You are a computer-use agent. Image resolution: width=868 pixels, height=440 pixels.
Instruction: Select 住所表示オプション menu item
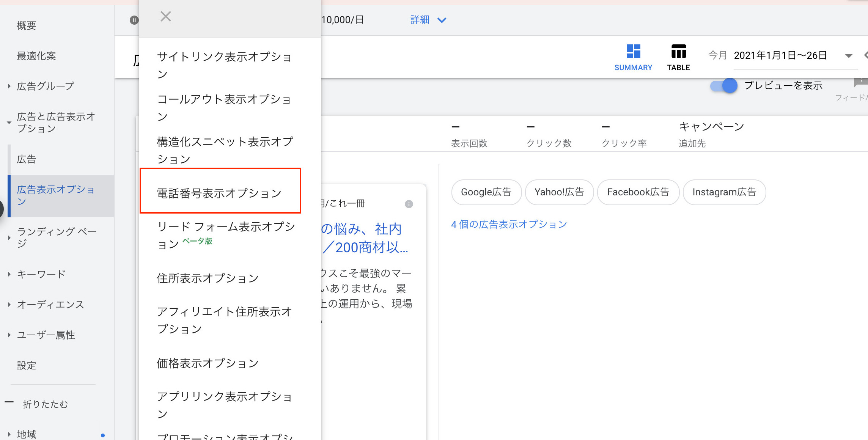208,278
